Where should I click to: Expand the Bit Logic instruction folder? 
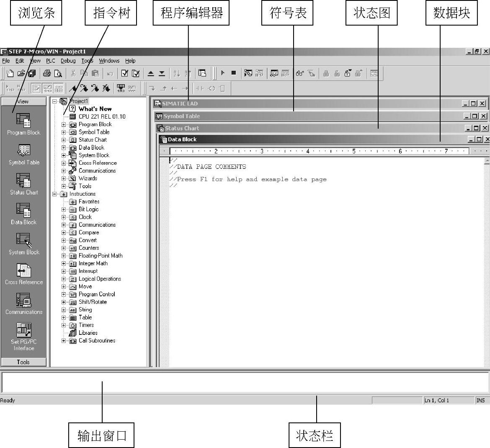[x=64, y=210]
